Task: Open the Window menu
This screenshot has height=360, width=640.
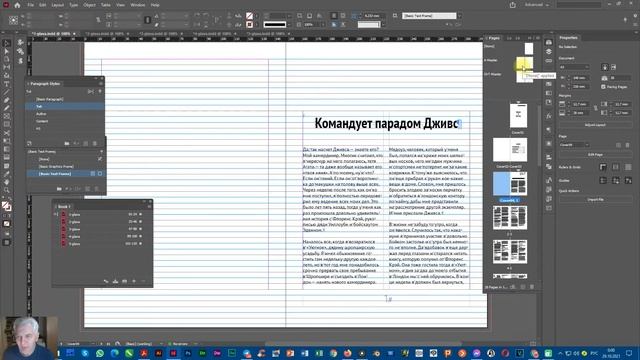Action: 138,5
